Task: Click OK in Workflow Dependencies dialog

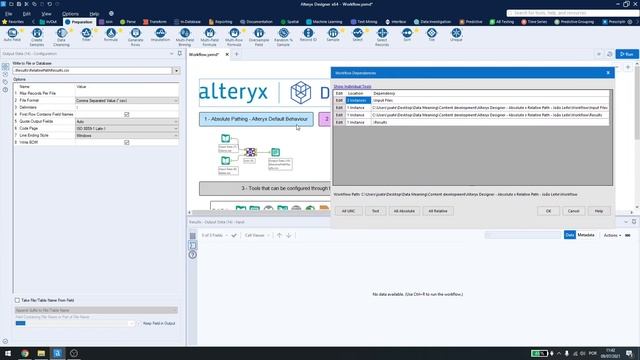Action: 548,211
